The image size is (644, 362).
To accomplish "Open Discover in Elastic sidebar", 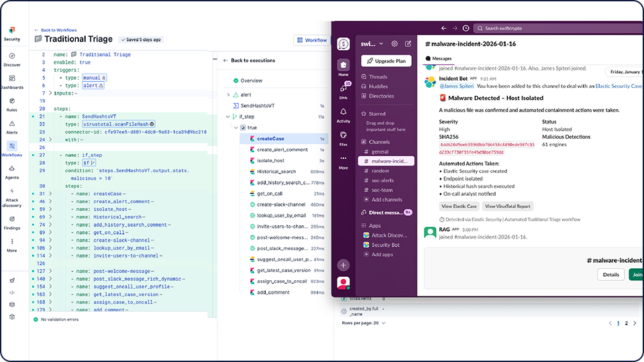I will 12,60.
